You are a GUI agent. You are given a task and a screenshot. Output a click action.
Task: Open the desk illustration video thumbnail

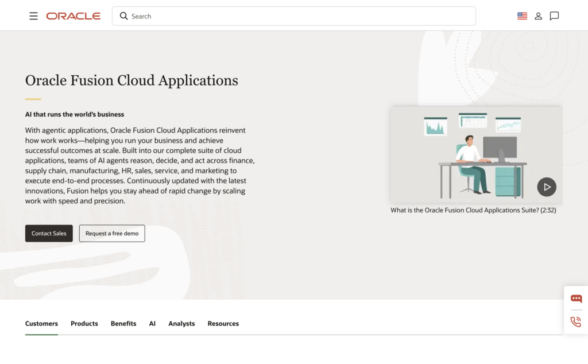[x=476, y=154]
